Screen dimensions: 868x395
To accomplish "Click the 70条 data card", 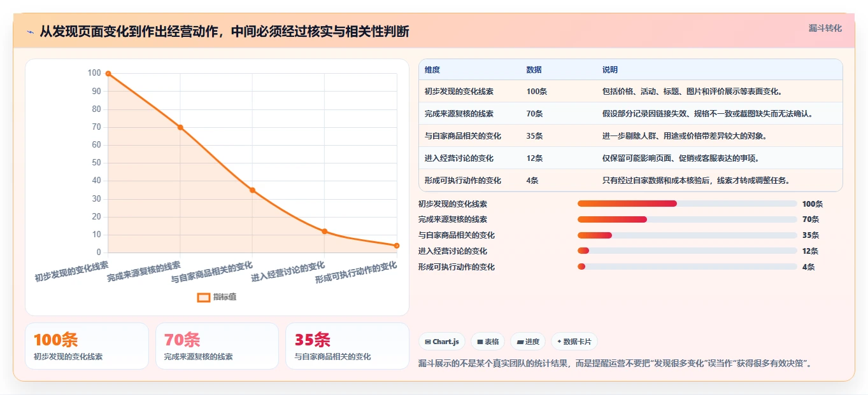I will [217, 346].
